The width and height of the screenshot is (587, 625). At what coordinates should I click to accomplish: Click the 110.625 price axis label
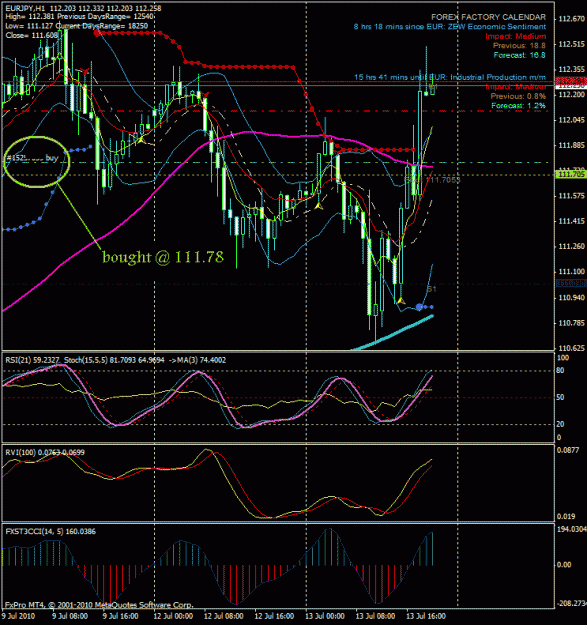[x=572, y=348]
